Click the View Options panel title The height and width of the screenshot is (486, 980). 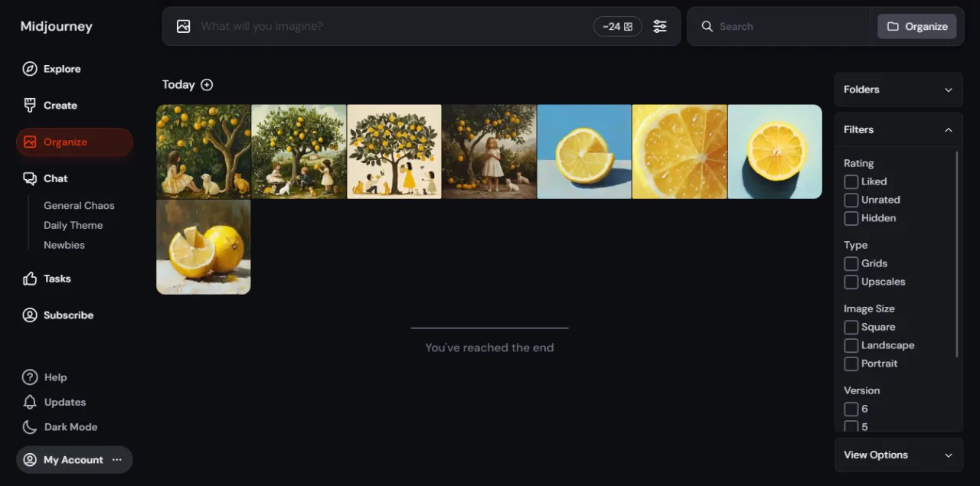tap(876, 455)
